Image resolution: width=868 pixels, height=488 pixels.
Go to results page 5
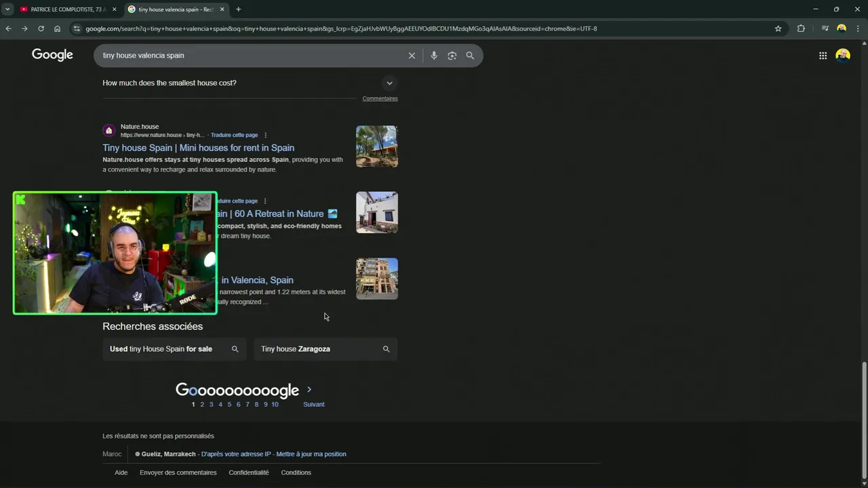229,405
